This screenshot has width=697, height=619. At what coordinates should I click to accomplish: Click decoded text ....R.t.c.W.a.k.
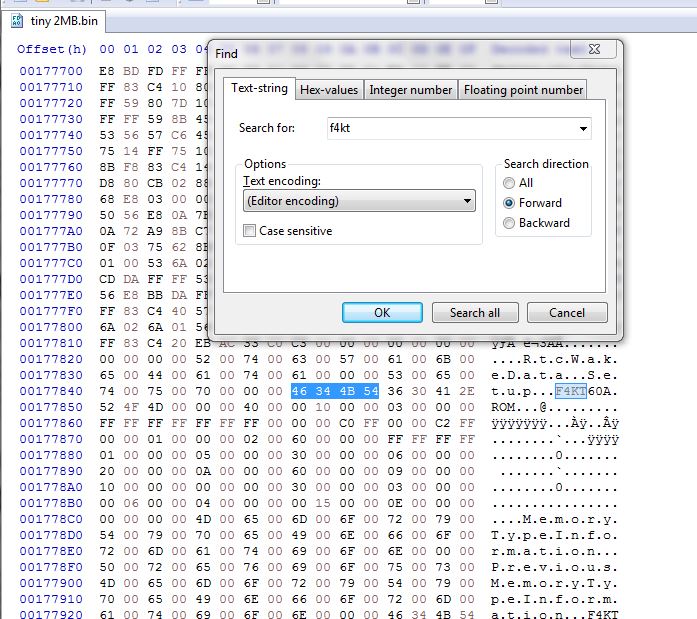pos(554,359)
